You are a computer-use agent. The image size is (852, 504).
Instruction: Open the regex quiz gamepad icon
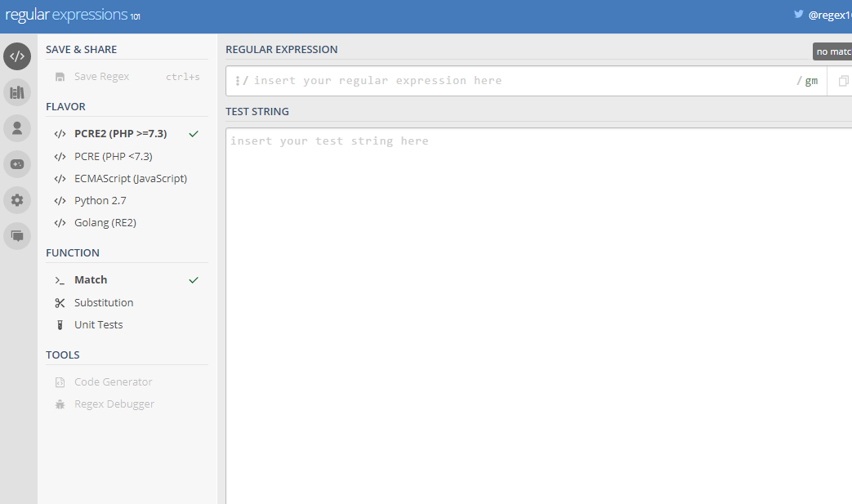pos(16,163)
